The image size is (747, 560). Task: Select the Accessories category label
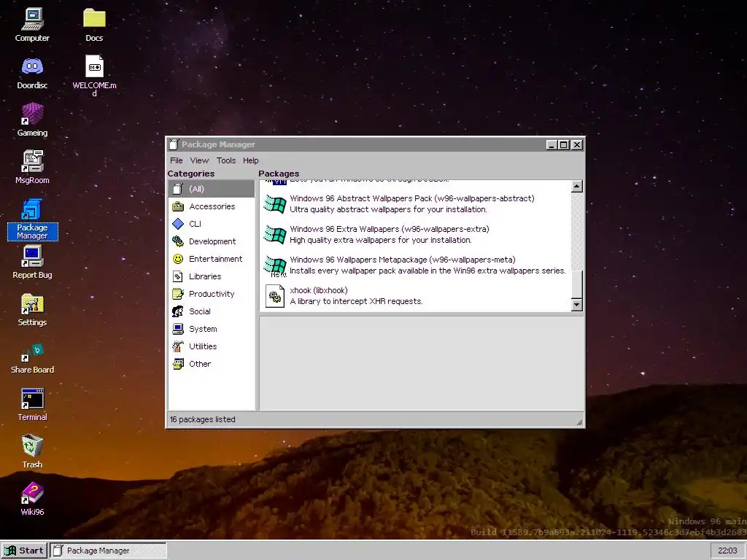click(212, 206)
